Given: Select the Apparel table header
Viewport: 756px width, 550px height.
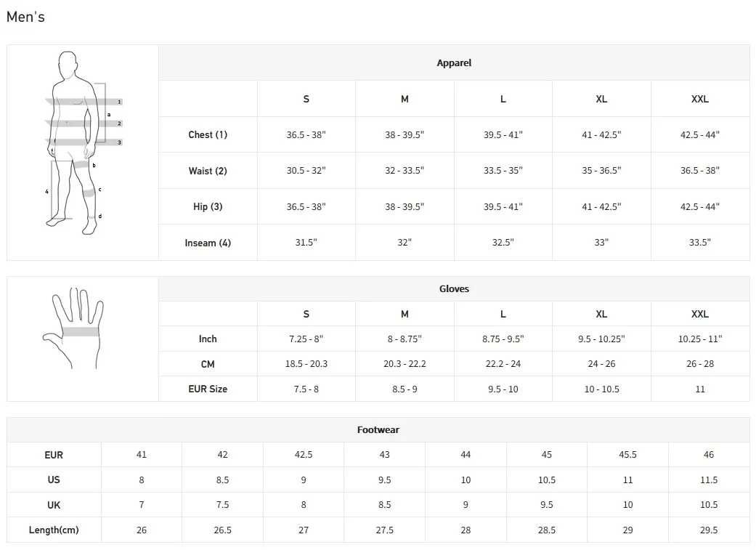Looking at the screenshot, I should (x=454, y=62).
